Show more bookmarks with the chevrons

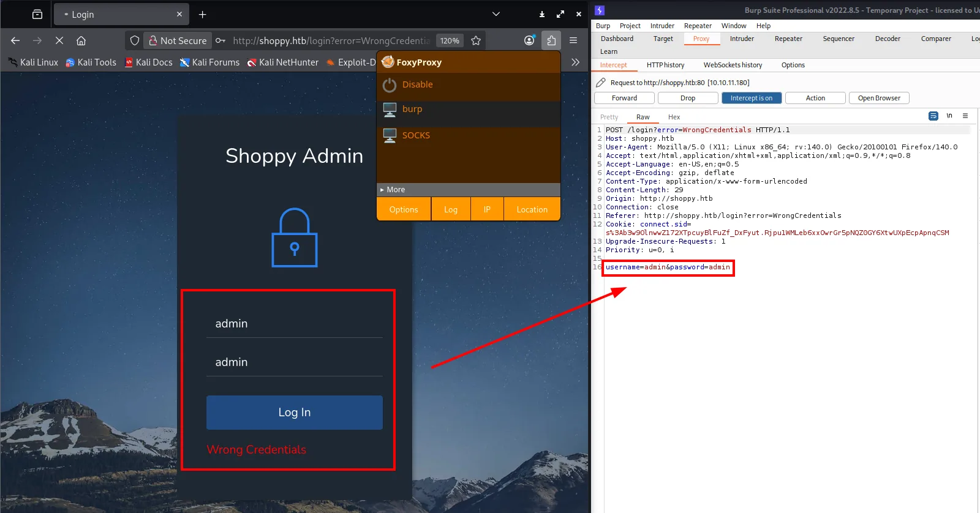coord(575,62)
